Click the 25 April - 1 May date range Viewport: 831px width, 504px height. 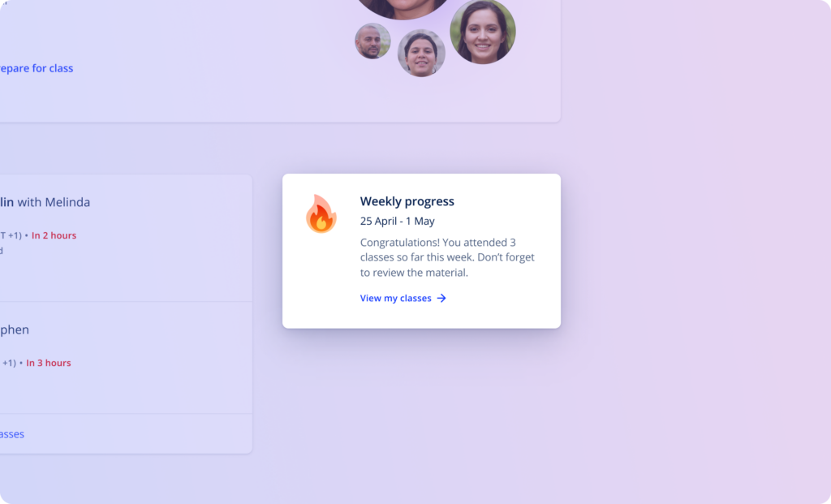[x=398, y=221]
